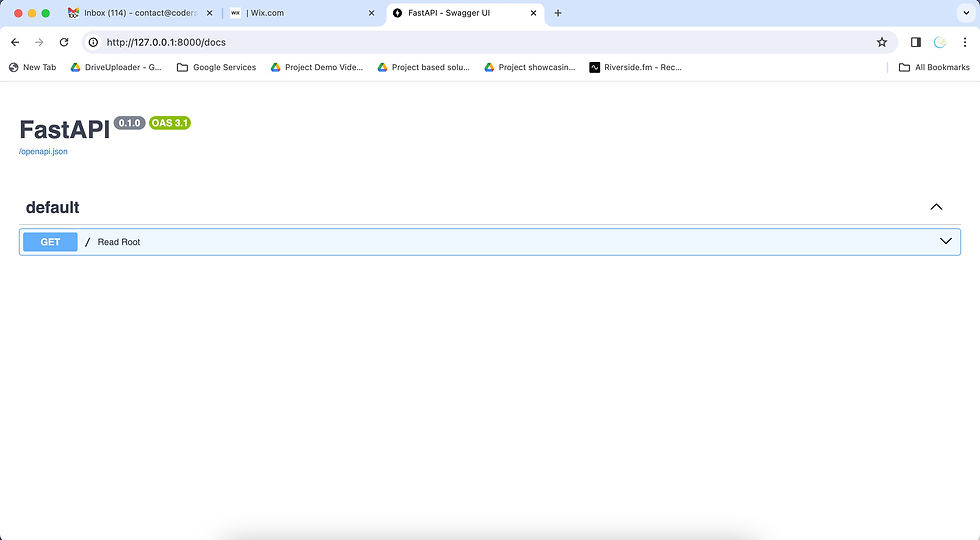Open the /openapi.json link
980x540 pixels.
click(x=43, y=151)
